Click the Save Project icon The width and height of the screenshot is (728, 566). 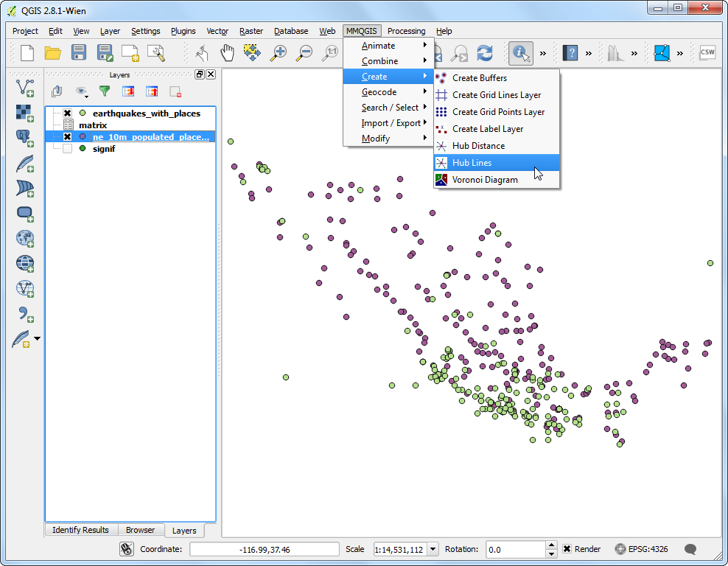tap(78, 52)
